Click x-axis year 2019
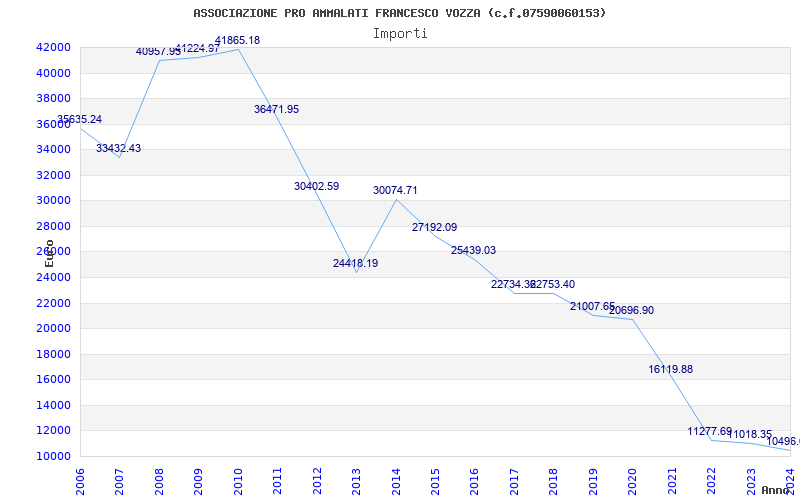The height and width of the screenshot is (500, 800). 593,482
